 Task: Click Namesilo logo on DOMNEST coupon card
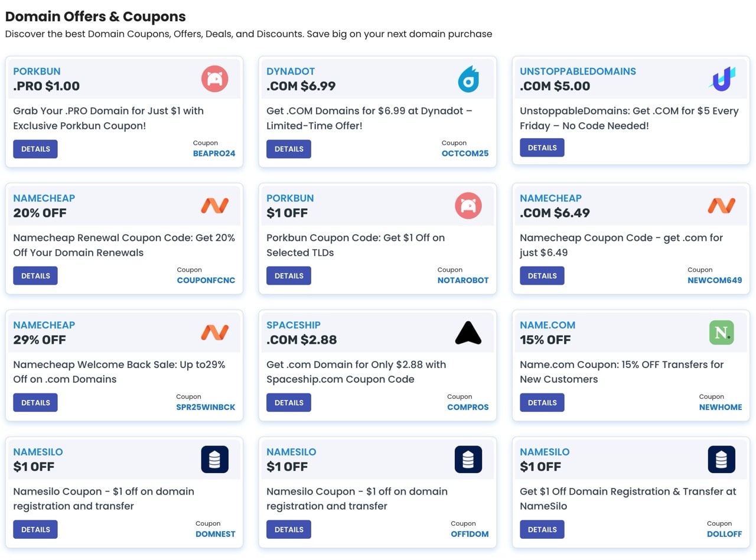[214, 460]
